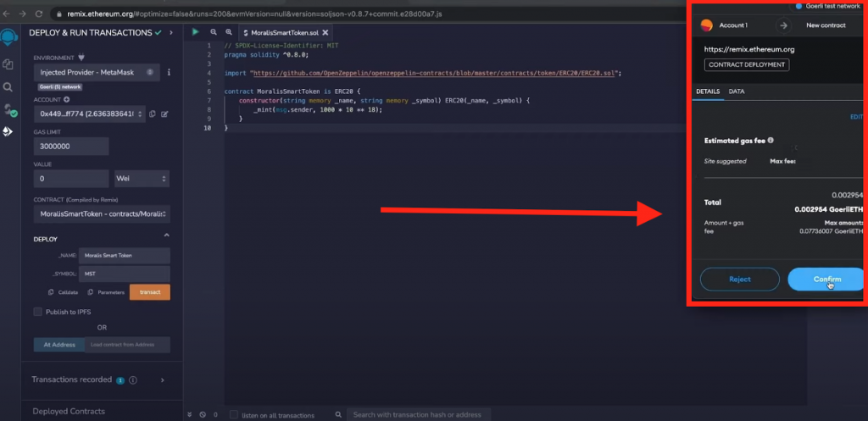Open the Remix home logo icon
The image size is (868, 421).
click(x=8, y=37)
